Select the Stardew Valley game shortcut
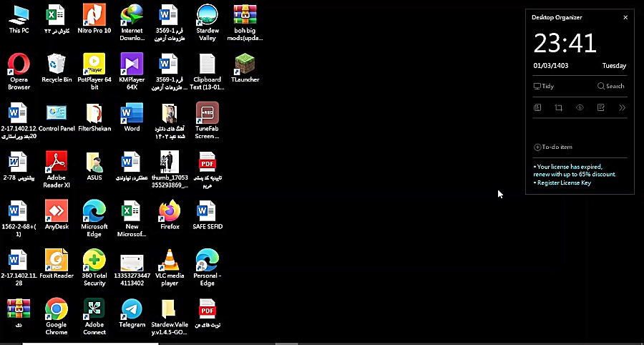This screenshot has height=345, width=644. pyautogui.click(x=208, y=23)
